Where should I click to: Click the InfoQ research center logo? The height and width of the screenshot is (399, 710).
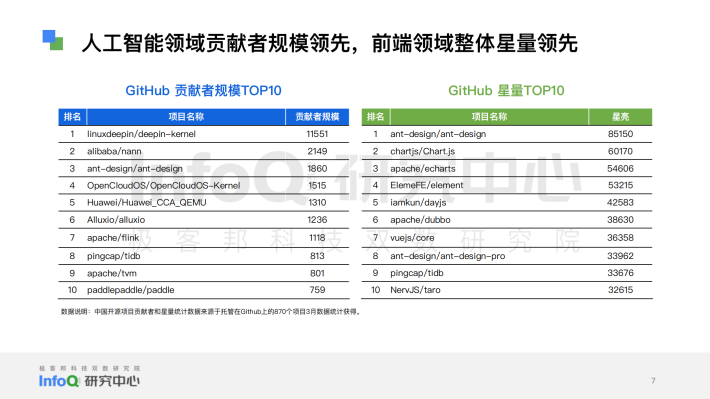tap(89, 377)
